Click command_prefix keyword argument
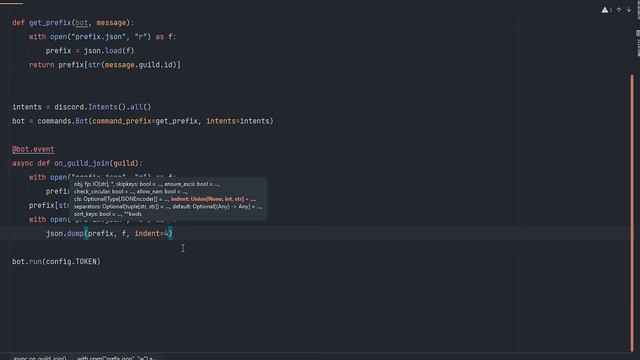640x360 pixels. tap(122, 121)
